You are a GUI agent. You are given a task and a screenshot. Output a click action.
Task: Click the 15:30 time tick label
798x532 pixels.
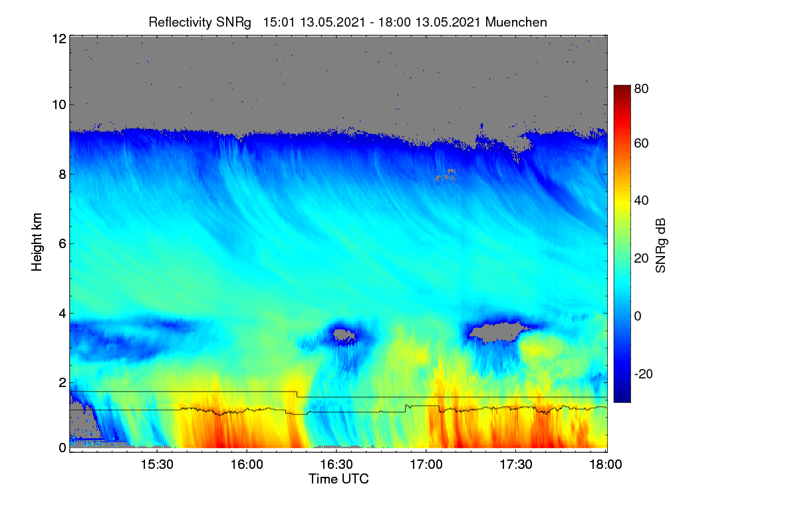pyautogui.click(x=157, y=464)
